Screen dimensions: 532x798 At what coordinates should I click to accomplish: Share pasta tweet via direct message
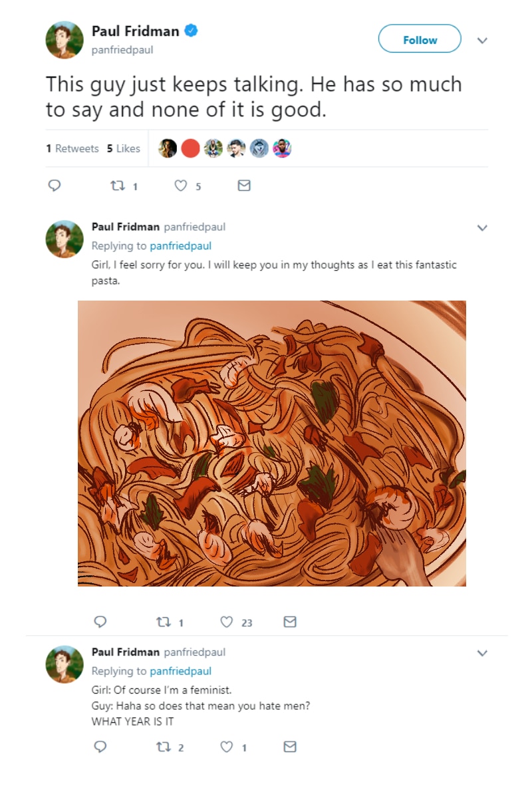tap(290, 622)
